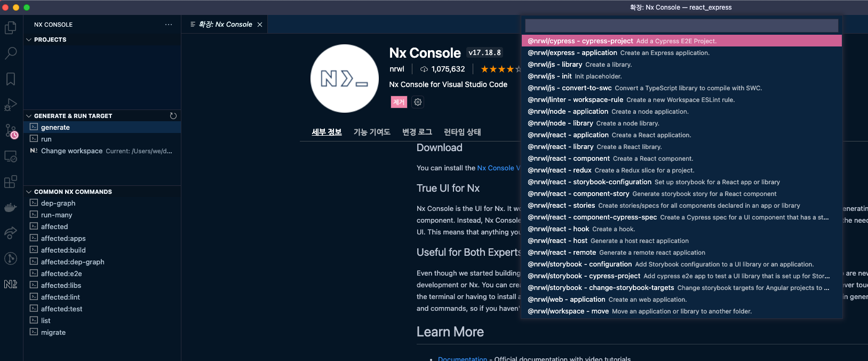This screenshot has height=361, width=868.
Task: Choose @nrwl/react - redux generator
Action: click(x=681, y=170)
